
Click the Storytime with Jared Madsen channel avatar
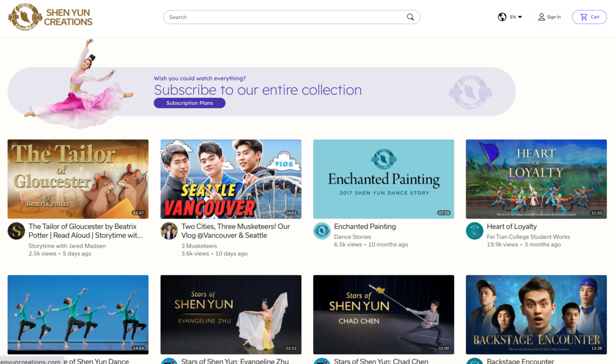pyautogui.click(x=16, y=231)
